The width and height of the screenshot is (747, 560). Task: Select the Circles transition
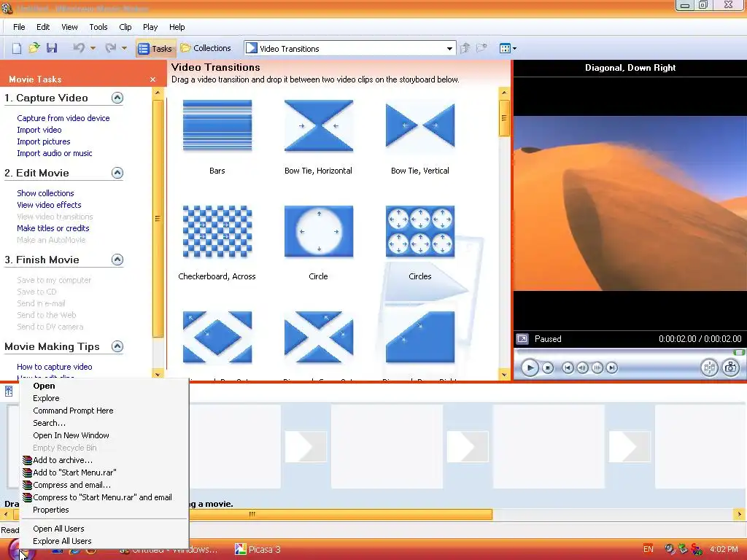pyautogui.click(x=420, y=231)
